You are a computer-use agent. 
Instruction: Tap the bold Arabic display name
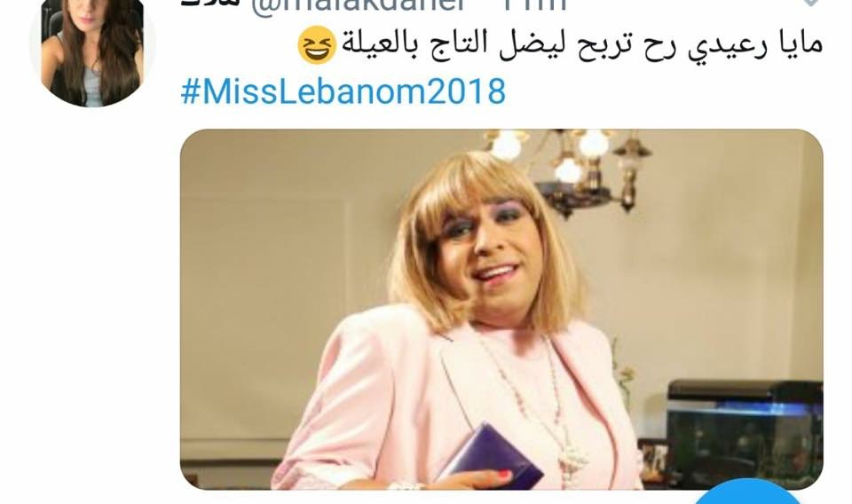(211, 3)
